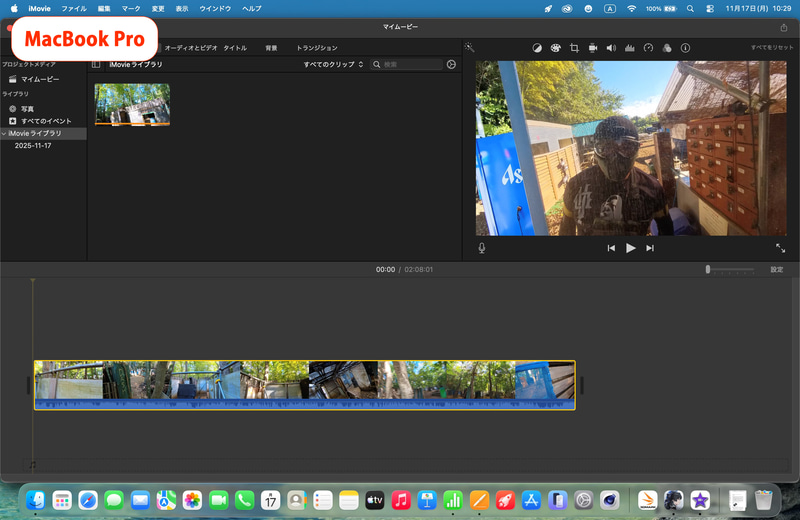Screen dimensions: 800x520
Task: Open clip filter and audio effects
Action: pos(667,48)
